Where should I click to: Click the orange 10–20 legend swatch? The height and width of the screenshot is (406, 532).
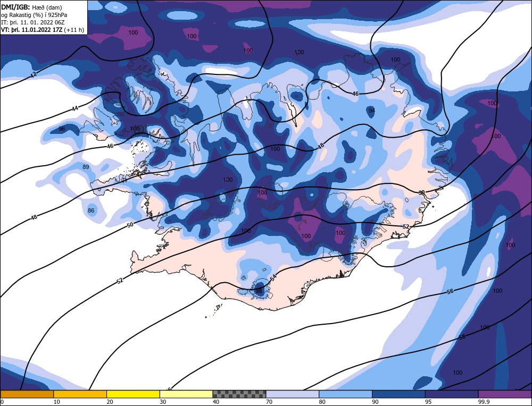80,394
